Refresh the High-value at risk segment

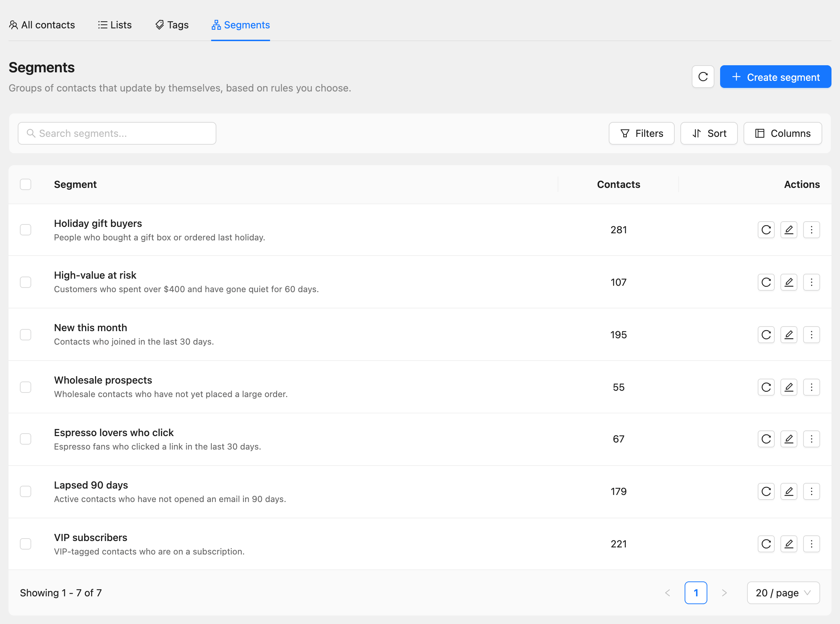766,282
